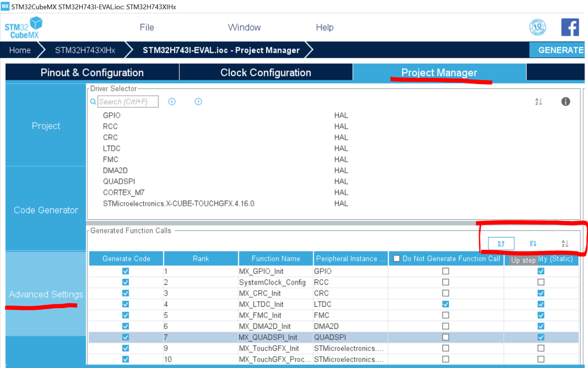
Task: Check Do Not Generate Function Call for MX_FMC_Init
Action: (x=446, y=315)
